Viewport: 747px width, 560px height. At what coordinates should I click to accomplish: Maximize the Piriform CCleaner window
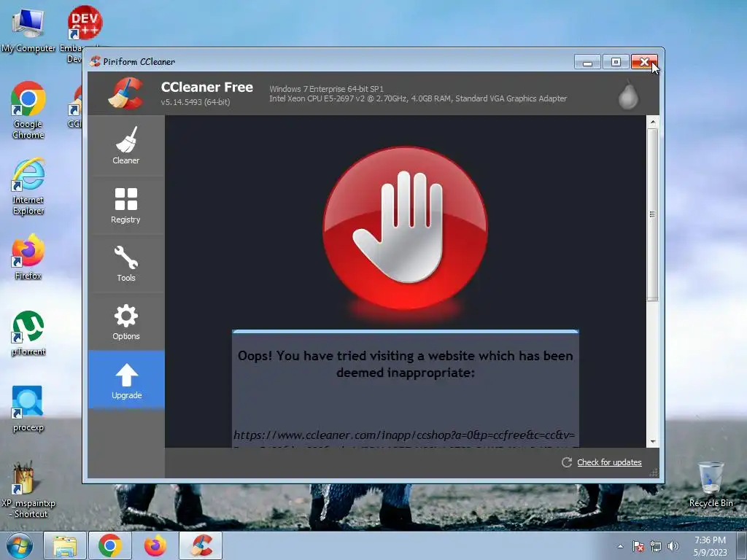616,62
